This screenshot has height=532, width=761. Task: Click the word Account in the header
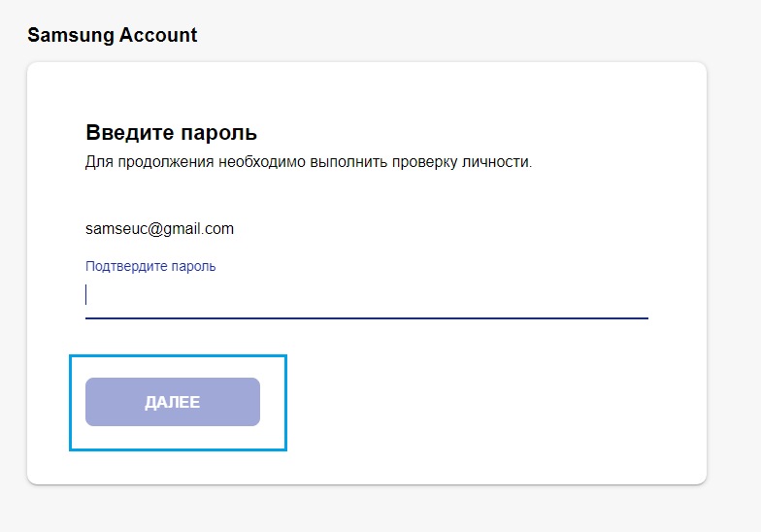[158, 35]
